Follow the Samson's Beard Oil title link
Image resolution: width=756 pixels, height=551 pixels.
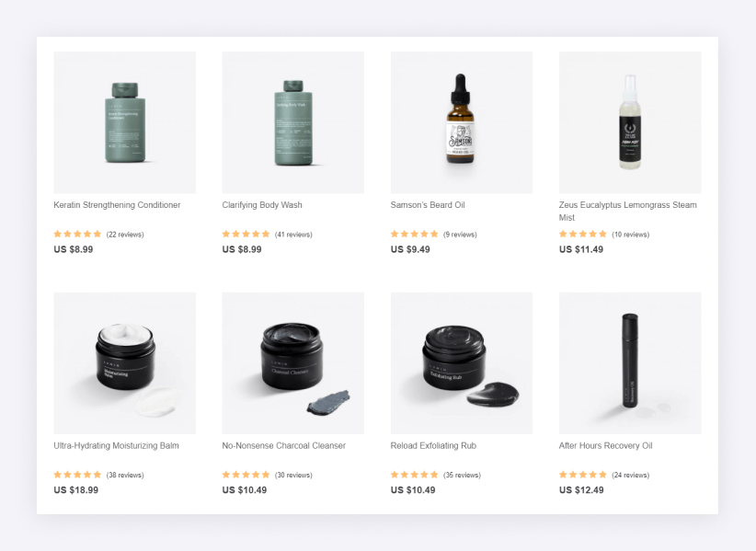pyautogui.click(x=428, y=205)
